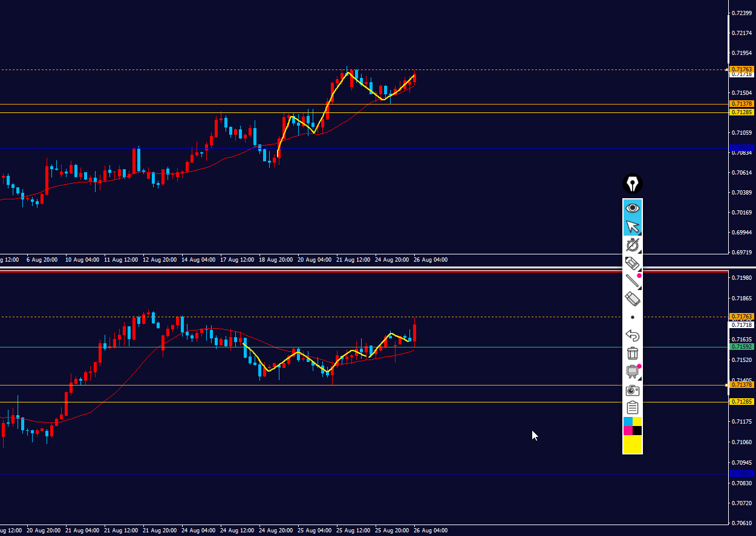Pick the black color swatch
Image resolution: width=756 pixels, height=536 pixels.
[637, 431]
